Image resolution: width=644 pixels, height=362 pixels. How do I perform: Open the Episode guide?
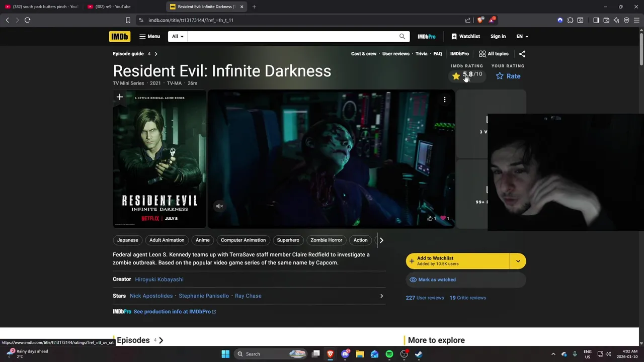135,54
